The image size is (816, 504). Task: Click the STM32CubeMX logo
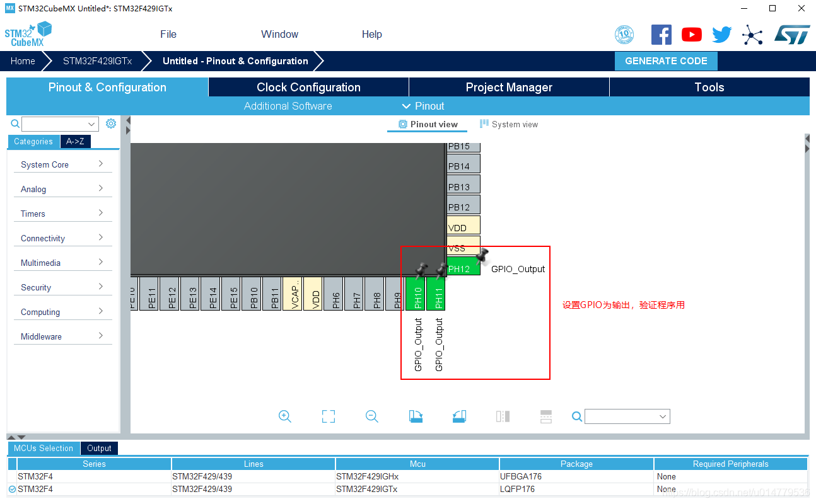28,34
